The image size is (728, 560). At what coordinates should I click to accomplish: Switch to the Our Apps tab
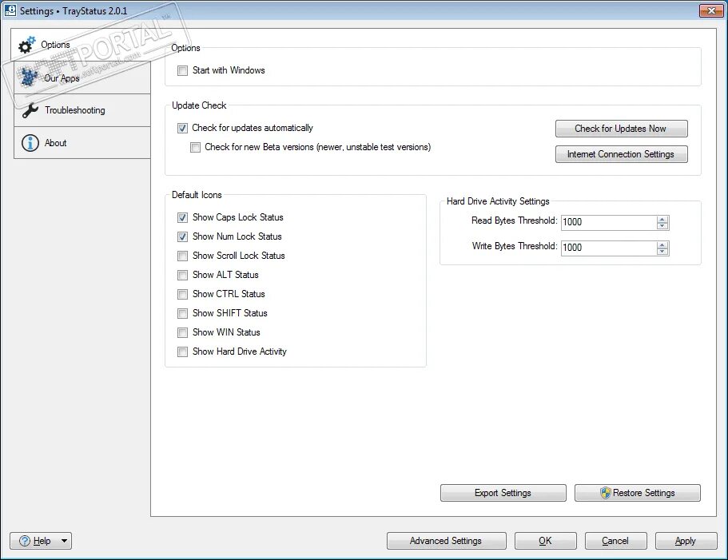[x=82, y=77]
